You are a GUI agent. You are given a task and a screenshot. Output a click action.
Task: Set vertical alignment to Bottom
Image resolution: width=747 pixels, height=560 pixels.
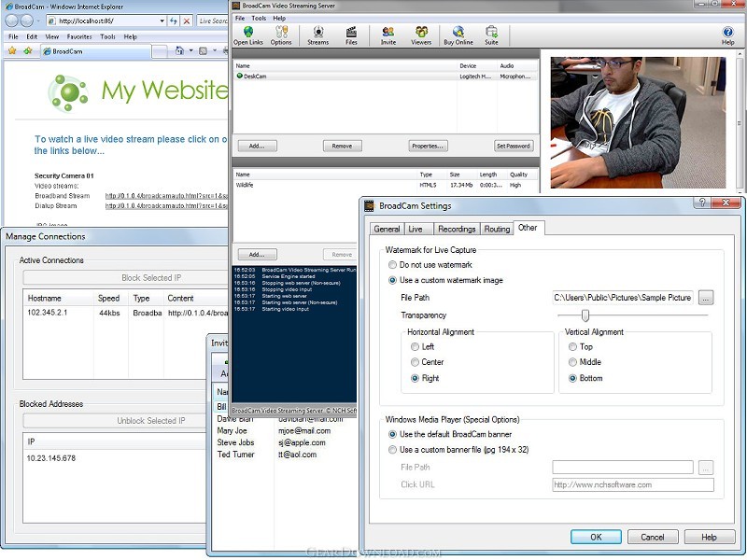pos(572,378)
